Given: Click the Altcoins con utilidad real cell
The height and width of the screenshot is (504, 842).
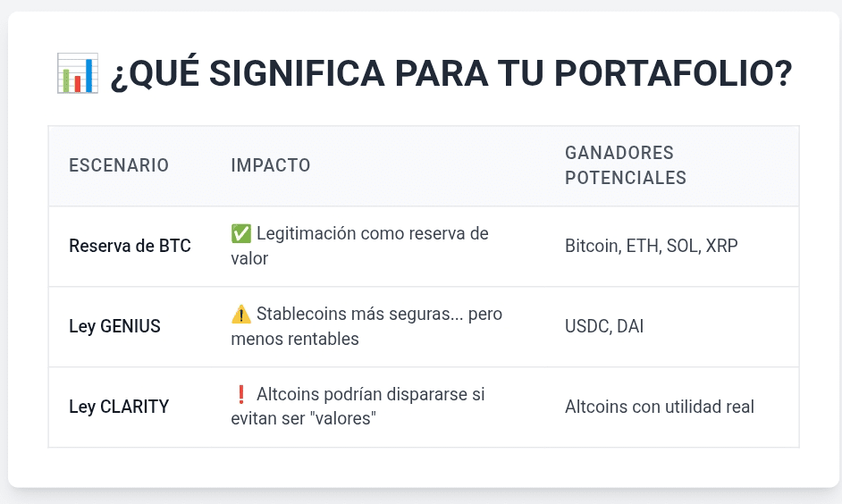Looking at the screenshot, I should click(660, 407).
